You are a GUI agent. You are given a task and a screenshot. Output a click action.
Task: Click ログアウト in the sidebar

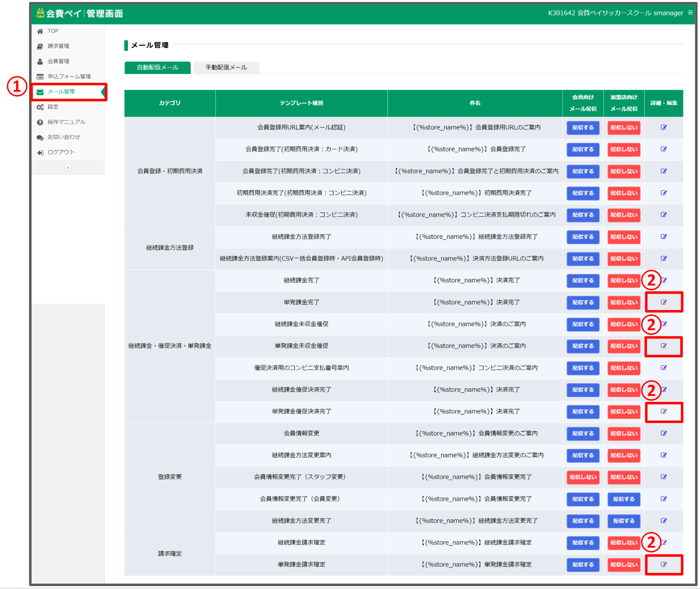(x=61, y=152)
